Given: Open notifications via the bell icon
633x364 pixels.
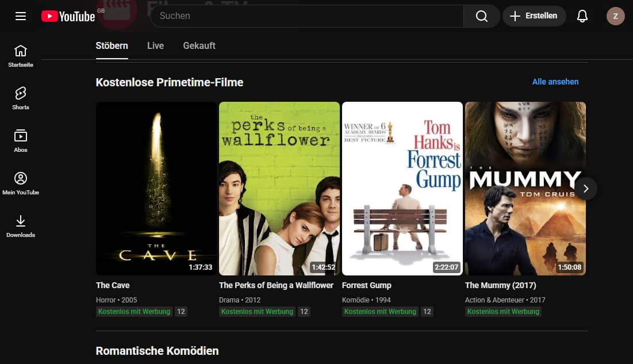Looking at the screenshot, I should click(x=582, y=16).
